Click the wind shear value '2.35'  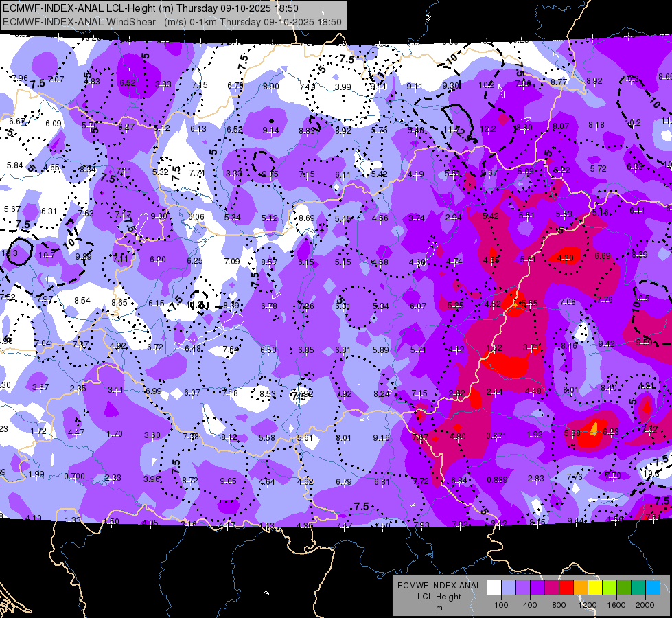coord(78,388)
